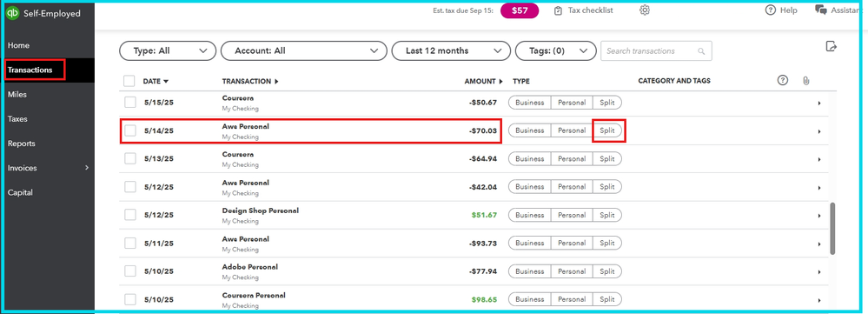Viewport: 868px width, 314px height.
Task: Mark Adobe Personal as Personal
Action: [x=572, y=271]
